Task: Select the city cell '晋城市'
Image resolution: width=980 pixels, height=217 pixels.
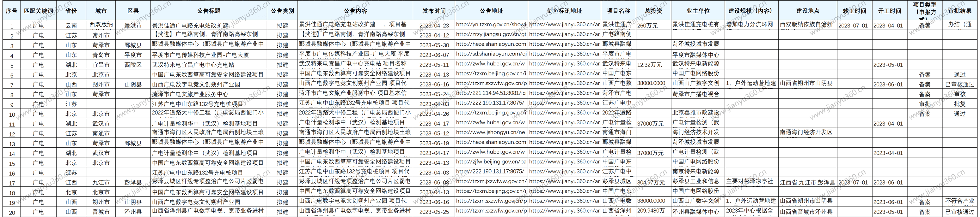Action: (101, 212)
